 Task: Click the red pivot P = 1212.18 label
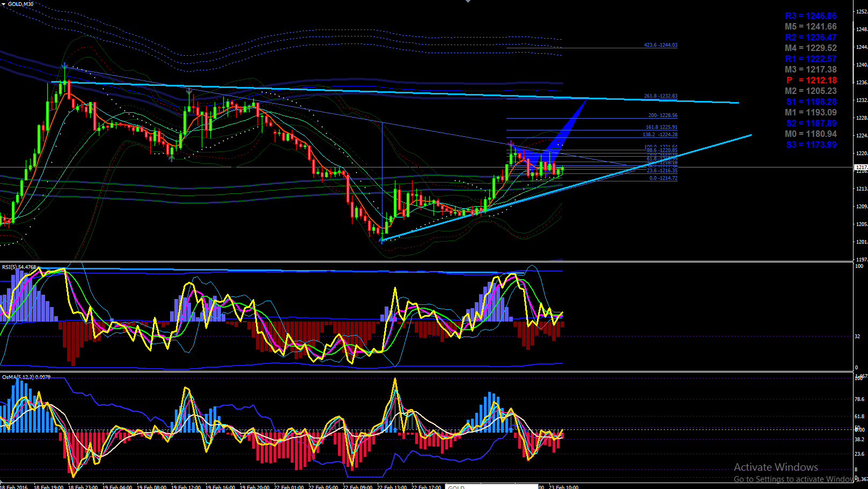click(811, 81)
